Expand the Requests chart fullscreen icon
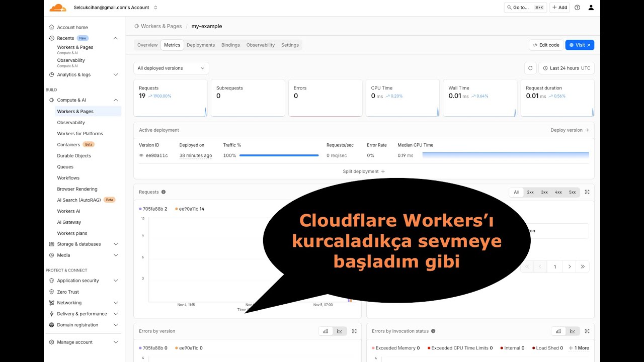This screenshot has height=362, width=644. (x=587, y=192)
